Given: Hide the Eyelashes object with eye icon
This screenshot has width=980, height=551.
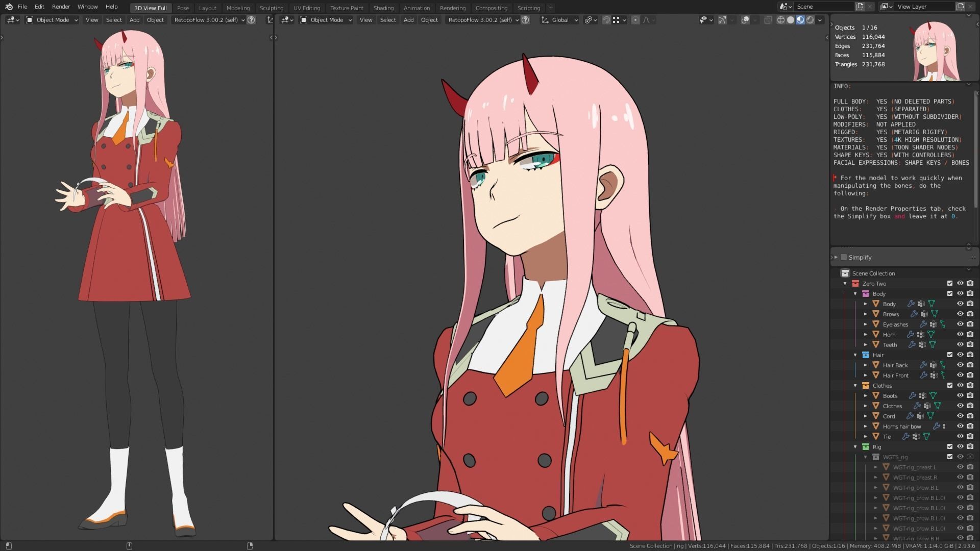Looking at the screenshot, I should [960, 324].
